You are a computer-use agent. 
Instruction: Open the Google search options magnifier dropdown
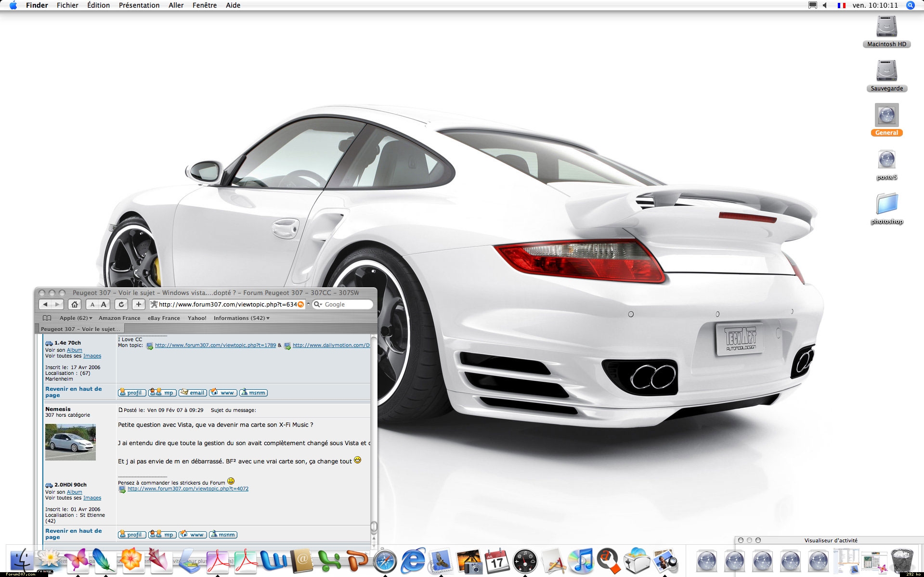(x=318, y=305)
